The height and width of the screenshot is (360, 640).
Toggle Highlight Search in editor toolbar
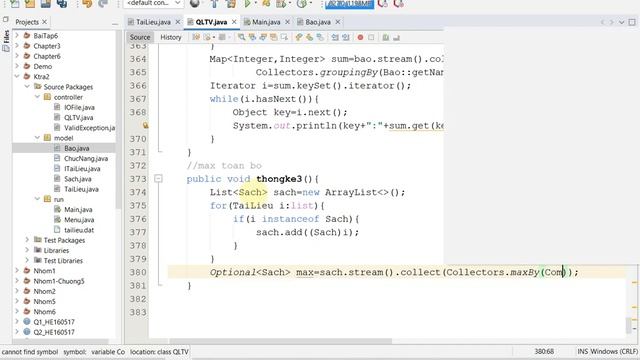(x=273, y=37)
